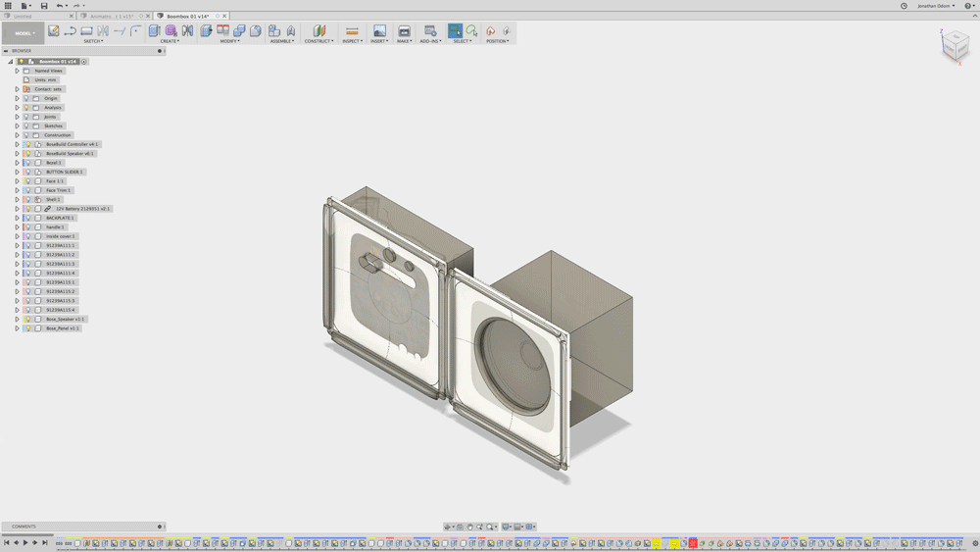
Task: Click the Save icon in top bar
Action: click(44, 6)
